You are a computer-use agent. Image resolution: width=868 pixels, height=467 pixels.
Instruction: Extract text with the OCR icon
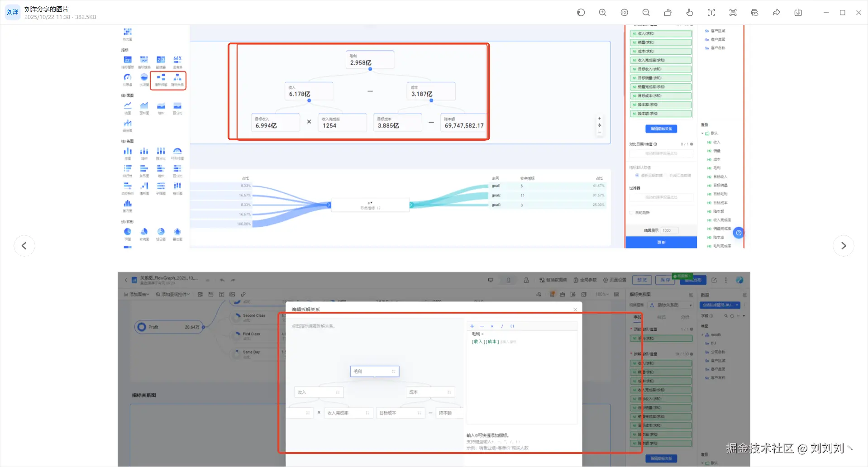click(x=711, y=13)
